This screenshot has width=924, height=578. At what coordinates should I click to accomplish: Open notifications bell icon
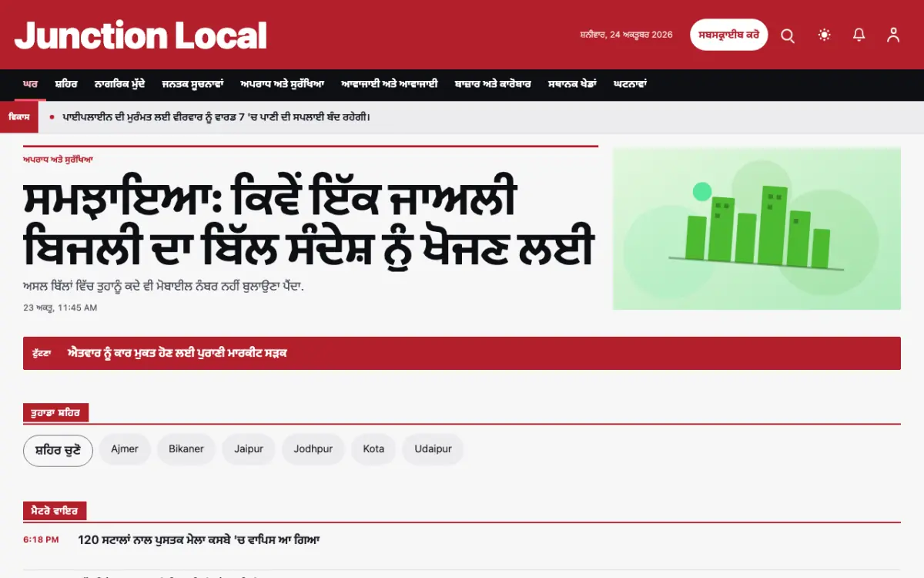coord(859,35)
